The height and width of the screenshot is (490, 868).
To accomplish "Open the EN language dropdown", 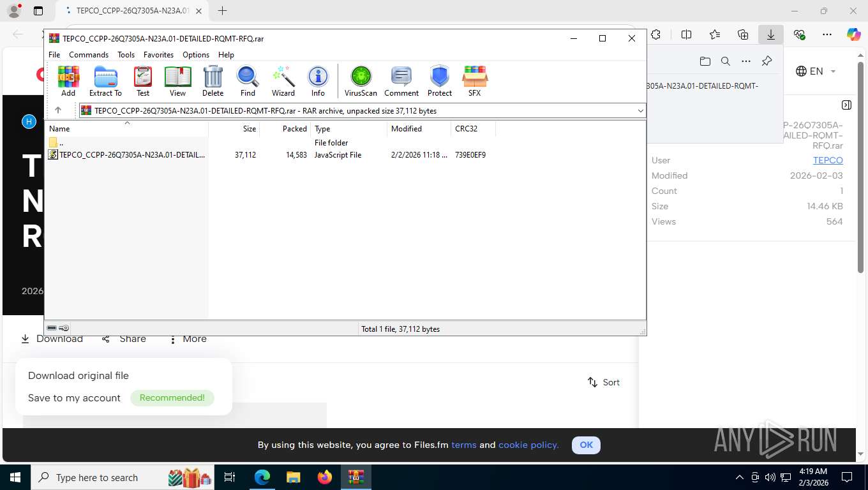I will point(816,71).
